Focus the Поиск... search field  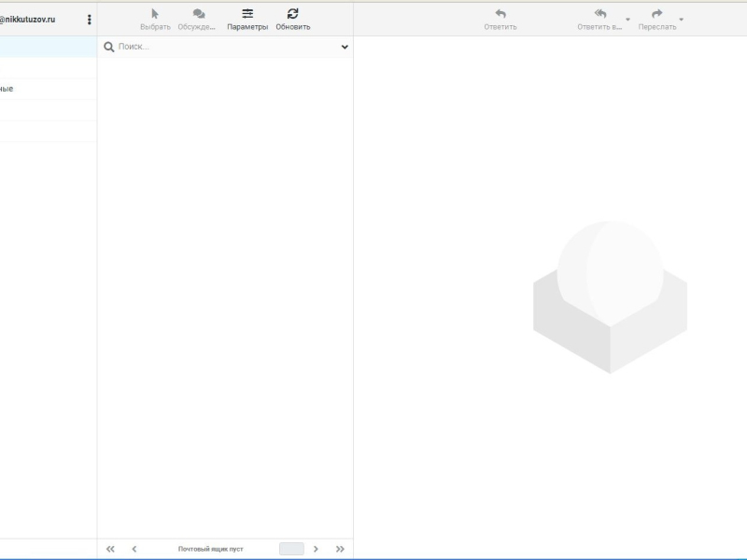tap(226, 47)
